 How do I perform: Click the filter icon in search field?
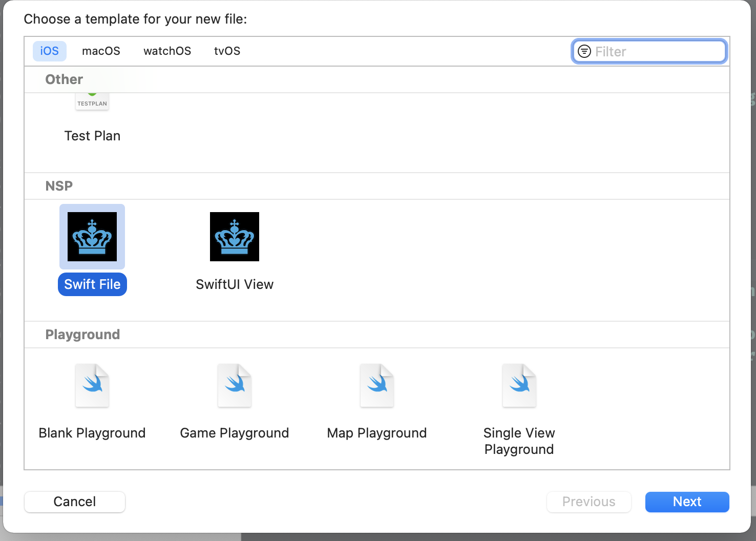(x=584, y=51)
